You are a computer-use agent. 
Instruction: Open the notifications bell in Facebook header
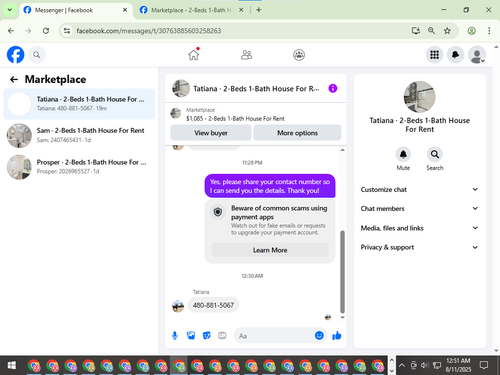click(x=455, y=55)
